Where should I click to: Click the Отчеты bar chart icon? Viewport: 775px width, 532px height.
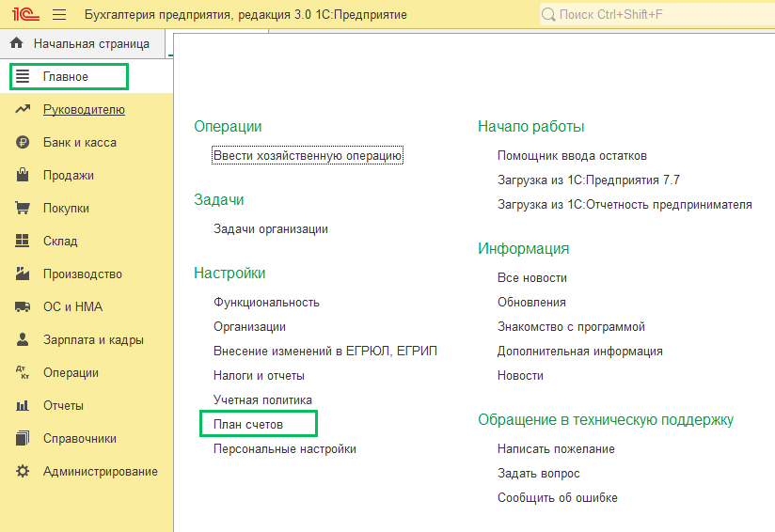[x=23, y=405]
